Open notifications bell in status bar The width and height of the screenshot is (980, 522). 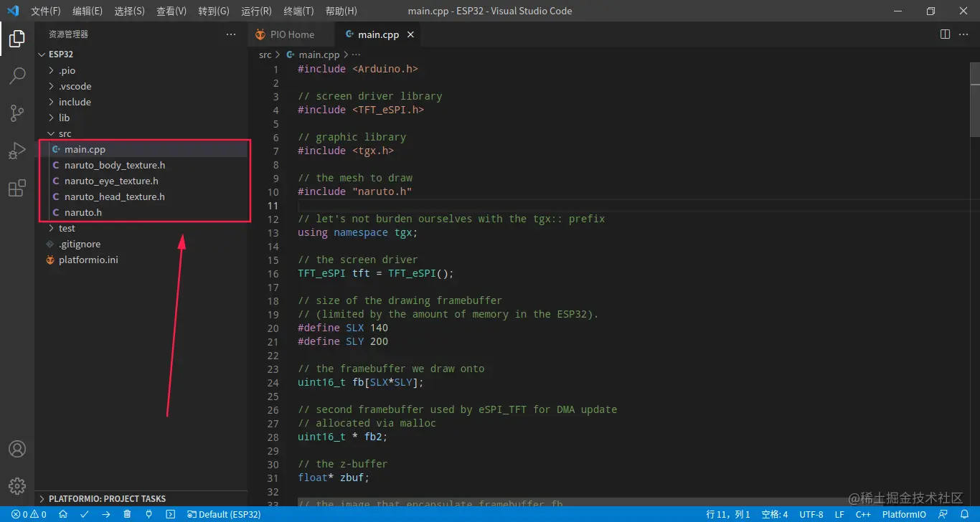965,514
